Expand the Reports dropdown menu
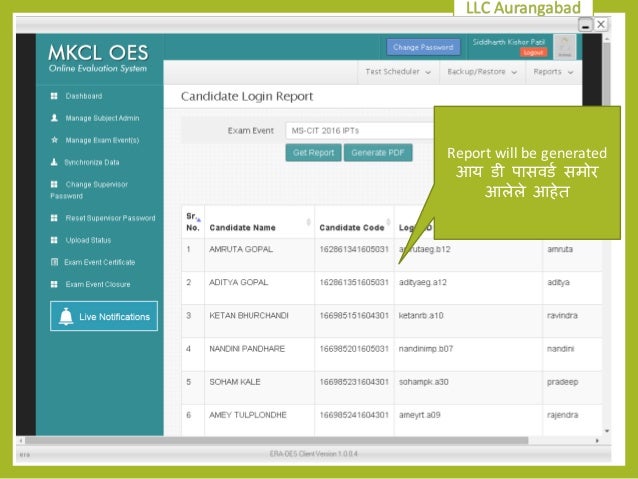638x479 pixels. tap(553, 72)
